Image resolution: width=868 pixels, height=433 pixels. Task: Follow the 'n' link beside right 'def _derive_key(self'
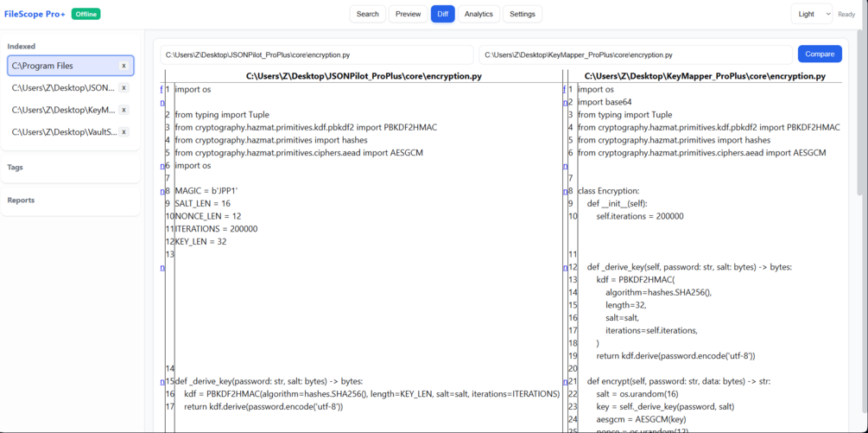coord(565,267)
